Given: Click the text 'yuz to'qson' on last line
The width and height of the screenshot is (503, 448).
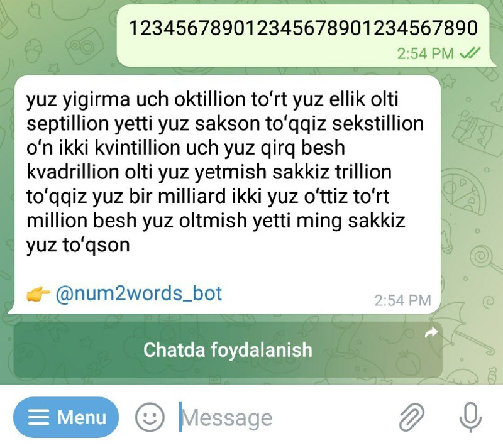Looking at the screenshot, I should (x=78, y=245).
